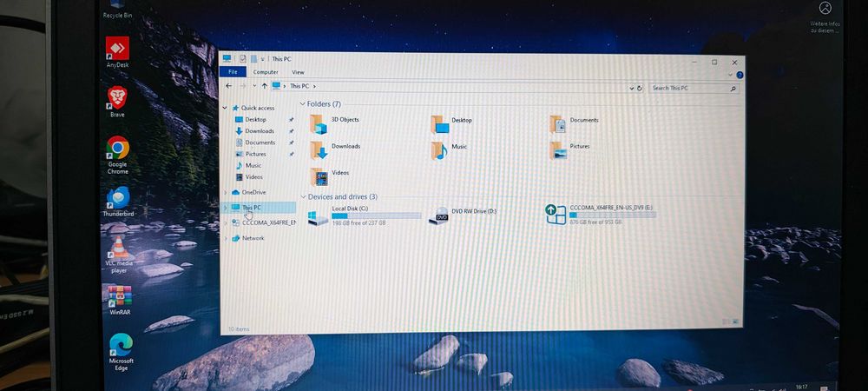Refresh the This PC view
The height and width of the screenshot is (391, 868).
click(640, 88)
